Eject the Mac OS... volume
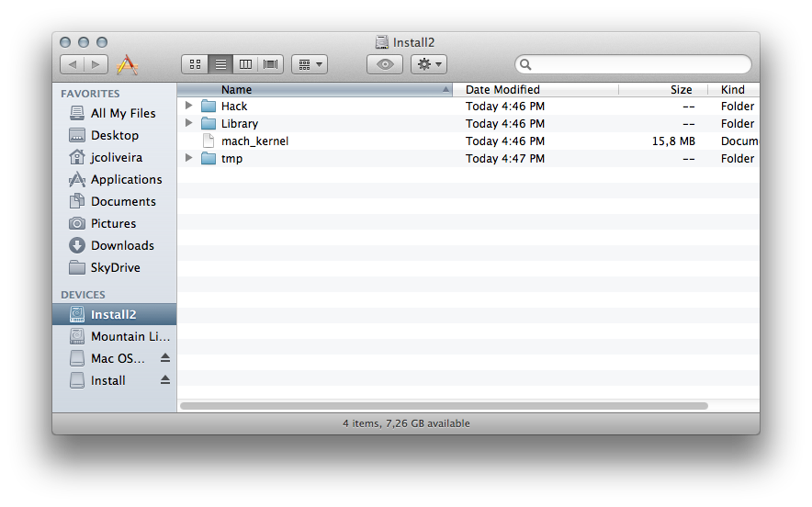The width and height of the screenshot is (812, 507). pyautogui.click(x=165, y=358)
